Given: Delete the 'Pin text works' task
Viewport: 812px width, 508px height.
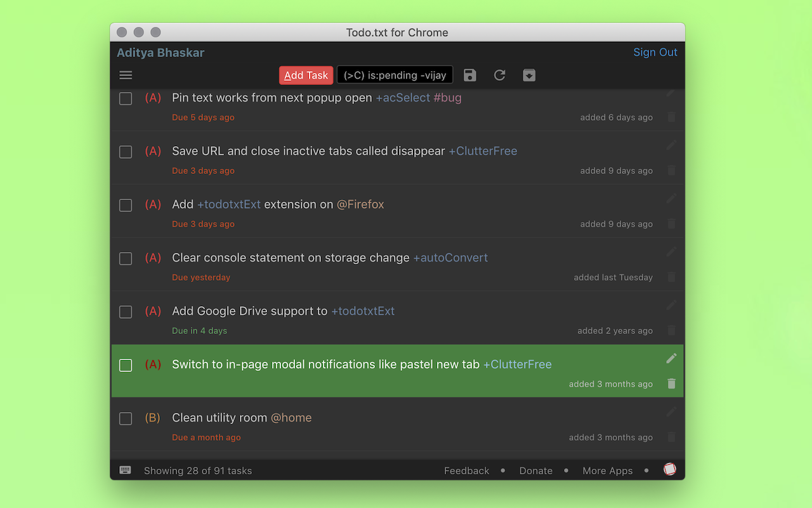Looking at the screenshot, I should [672, 117].
